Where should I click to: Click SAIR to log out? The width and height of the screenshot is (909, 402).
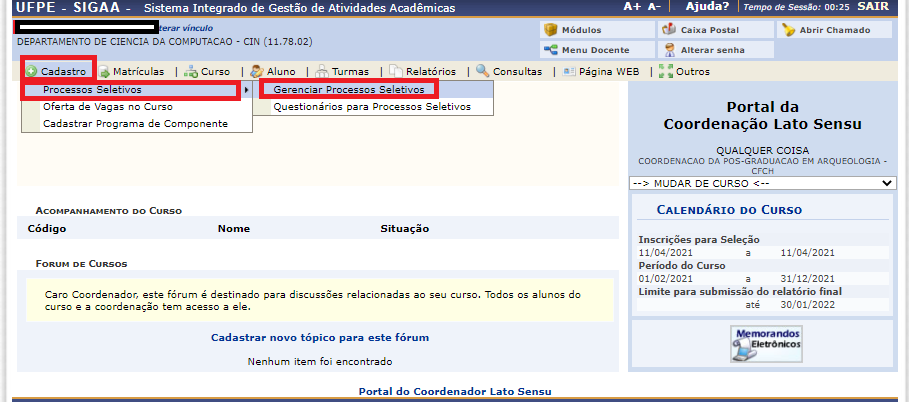coord(887,7)
